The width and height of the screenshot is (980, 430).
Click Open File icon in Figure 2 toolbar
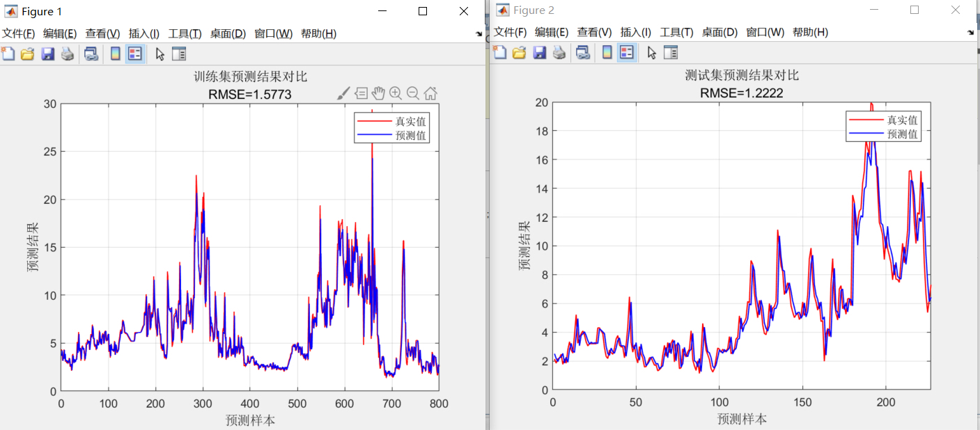519,52
